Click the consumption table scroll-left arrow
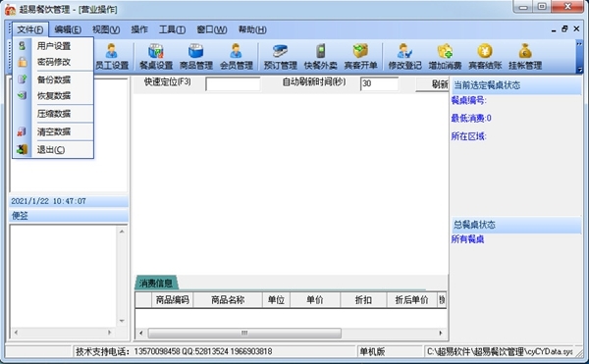589x364 pixels. click(140, 333)
